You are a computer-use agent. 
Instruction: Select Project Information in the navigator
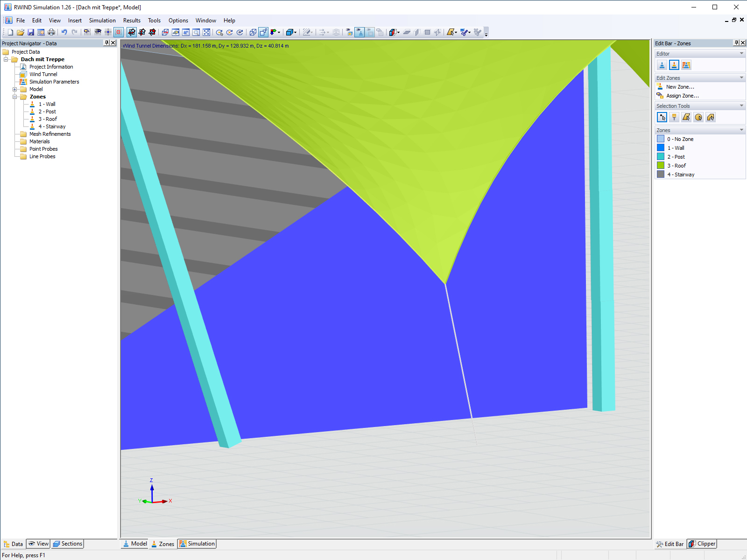click(x=51, y=67)
